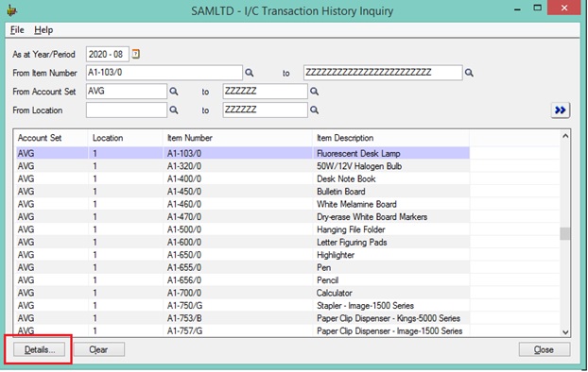The width and height of the screenshot is (588, 372).
Task: Open the Help menu
Action: [43, 30]
